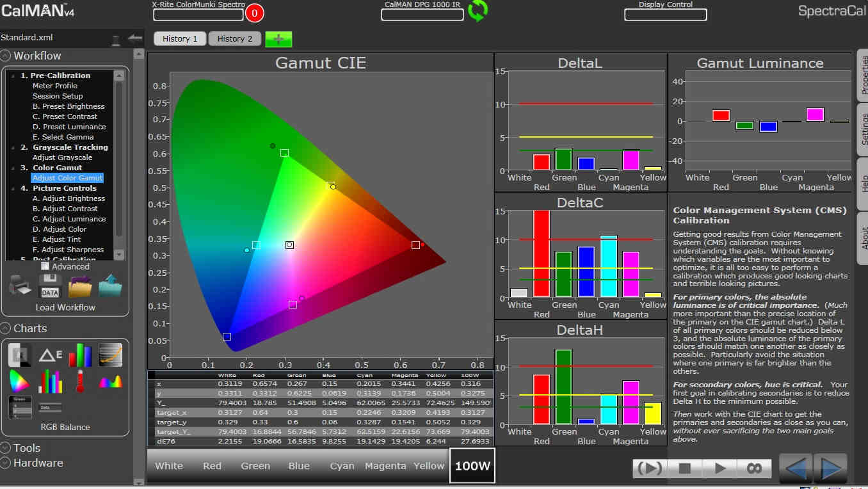Open the Delta E chart icon
868x489 pixels.
50,355
